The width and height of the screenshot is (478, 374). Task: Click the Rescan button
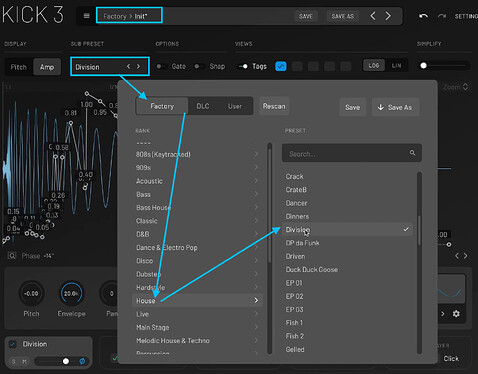point(274,106)
